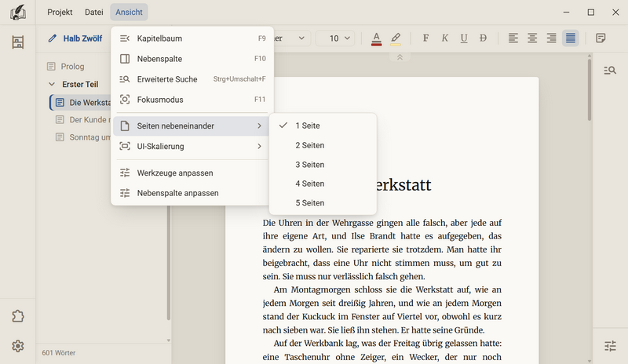This screenshot has width=628, height=364.
Task: Click the quill app logo icon
Action: point(17,13)
